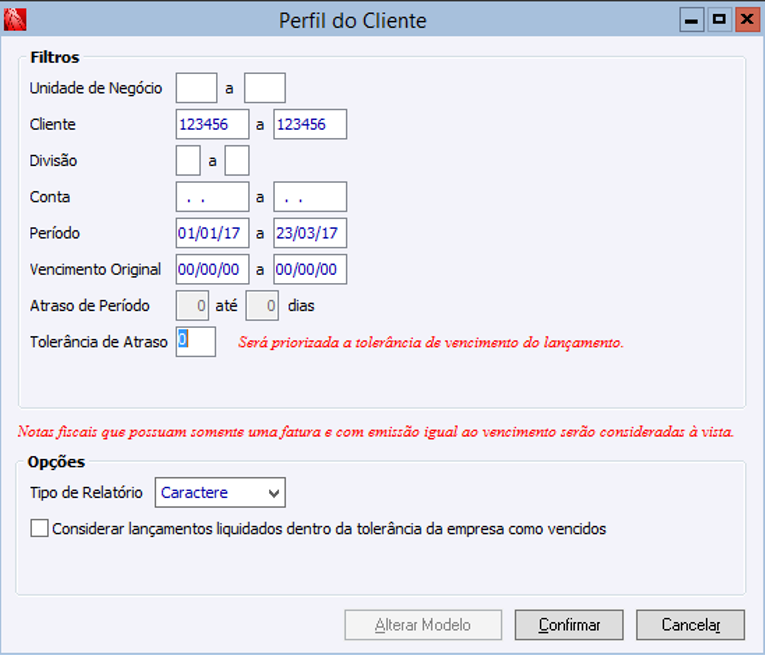Viewport: 765px width, 655px height.
Task: Minimize the Perfil do Cliente window
Action: tap(690, 19)
